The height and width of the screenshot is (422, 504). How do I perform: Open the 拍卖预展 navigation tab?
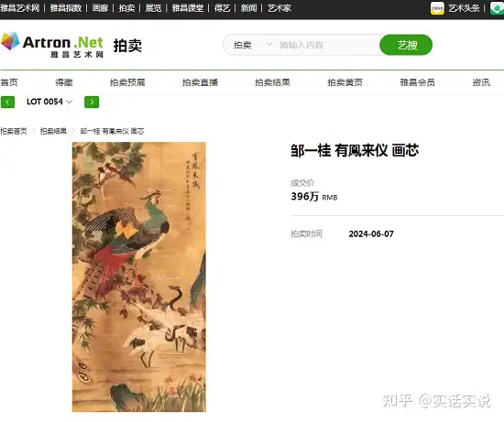[x=127, y=82]
